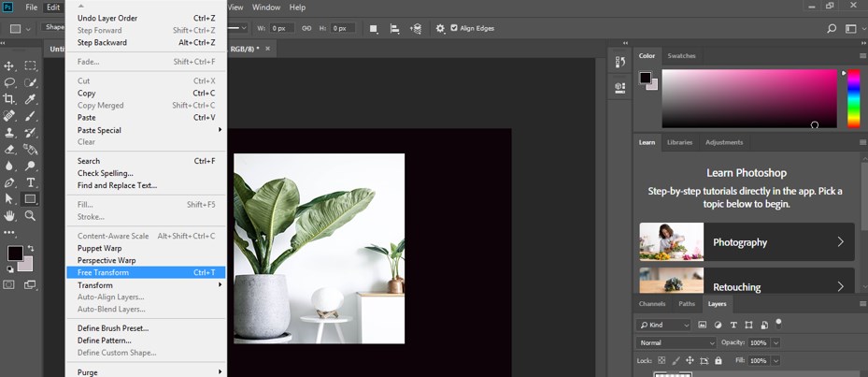The width and height of the screenshot is (868, 377).
Task: Select the Horizontal Type tool
Action: click(x=31, y=182)
